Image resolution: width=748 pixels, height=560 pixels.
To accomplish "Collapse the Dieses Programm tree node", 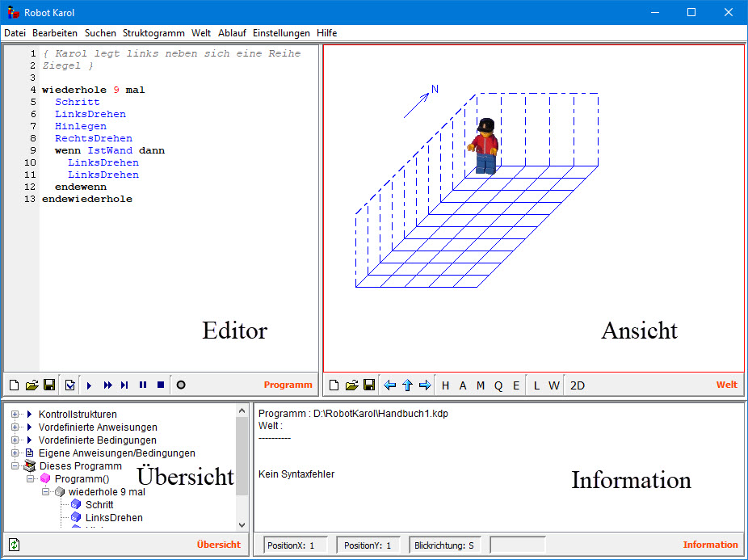I will (15, 466).
